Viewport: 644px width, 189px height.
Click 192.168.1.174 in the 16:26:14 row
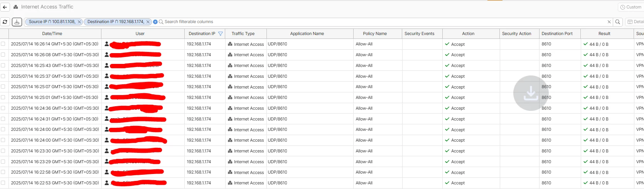(x=199, y=44)
